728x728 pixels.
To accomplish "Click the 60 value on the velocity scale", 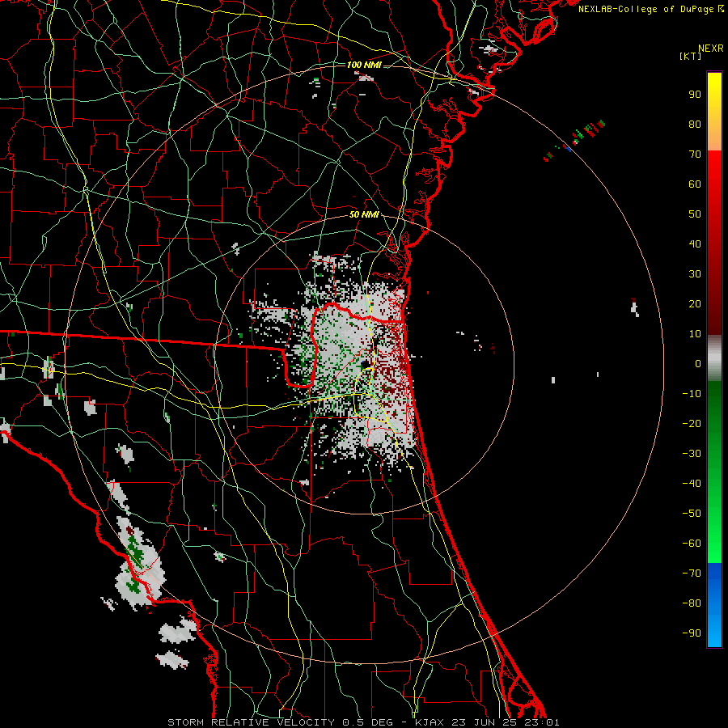I will 695,184.
